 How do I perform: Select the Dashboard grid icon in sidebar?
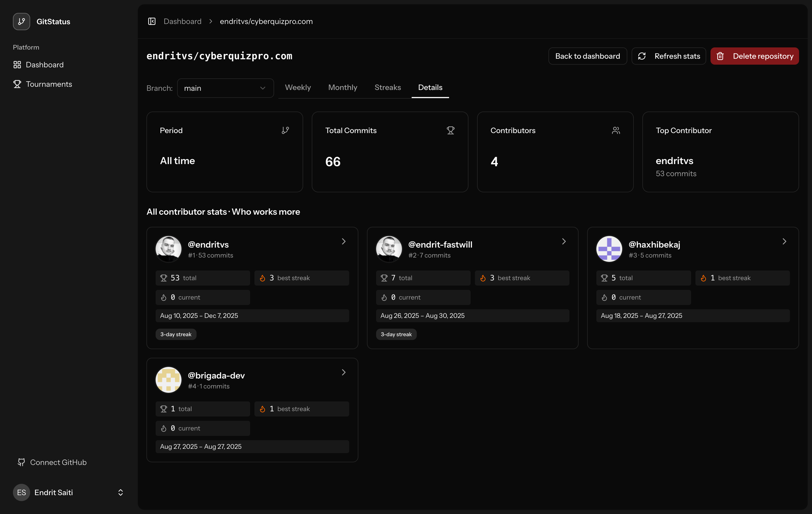point(17,64)
